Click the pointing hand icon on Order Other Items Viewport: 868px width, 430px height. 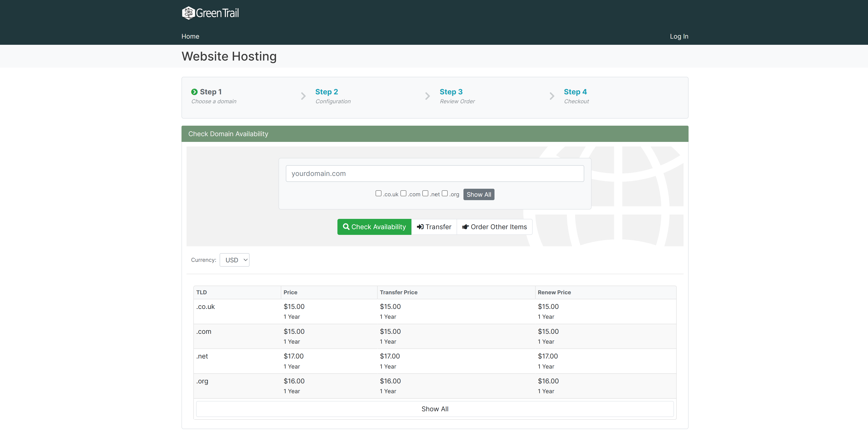[465, 227]
